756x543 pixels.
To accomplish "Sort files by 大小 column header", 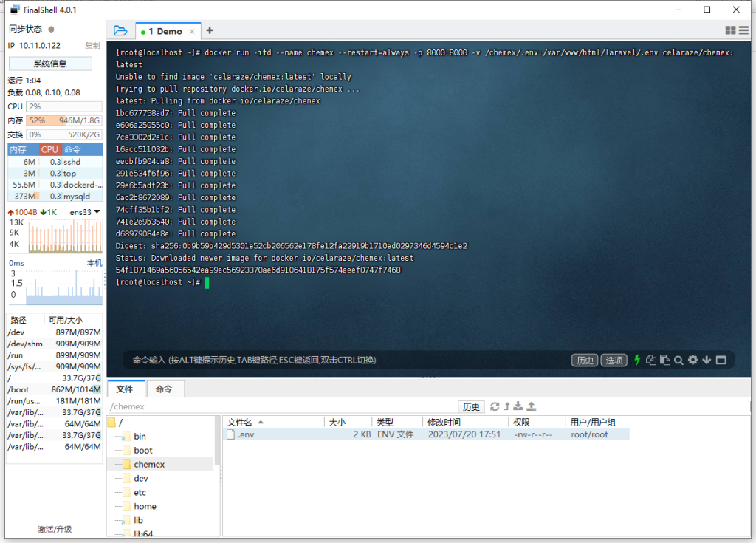I will click(x=348, y=423).
